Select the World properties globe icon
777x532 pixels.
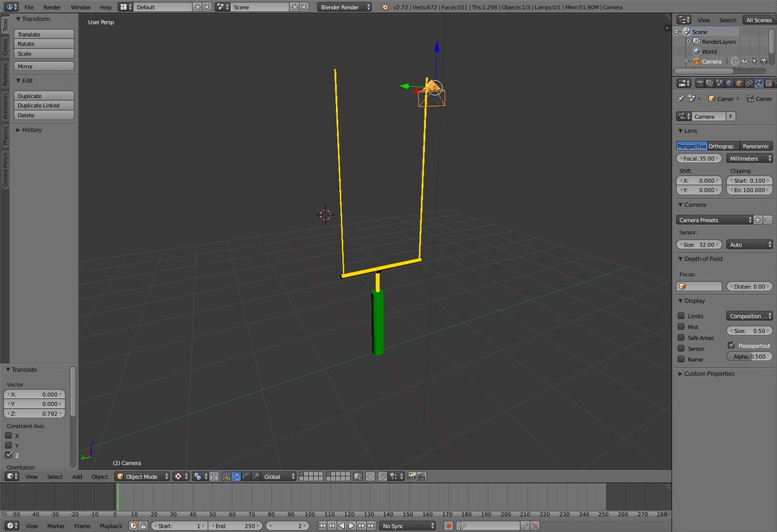(x=728, y=82)
